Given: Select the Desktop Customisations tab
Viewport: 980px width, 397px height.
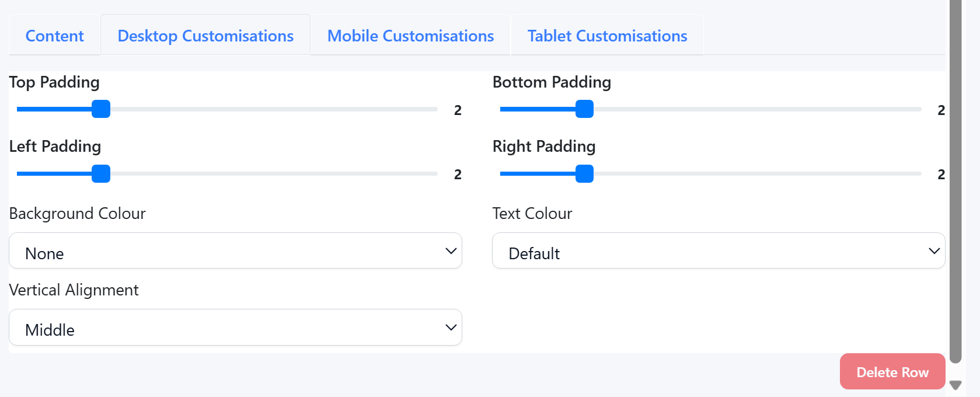Looking at the screenshot, I should click(205, 36).
